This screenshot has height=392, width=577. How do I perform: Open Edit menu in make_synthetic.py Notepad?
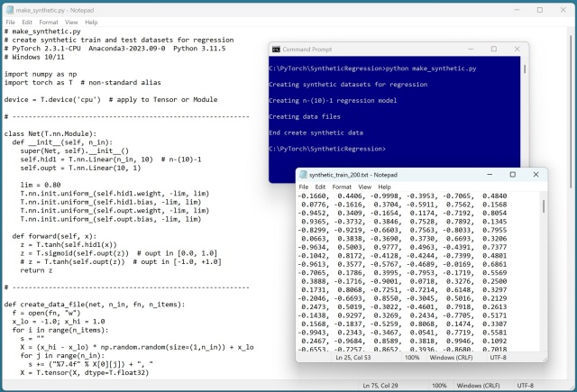27,22
